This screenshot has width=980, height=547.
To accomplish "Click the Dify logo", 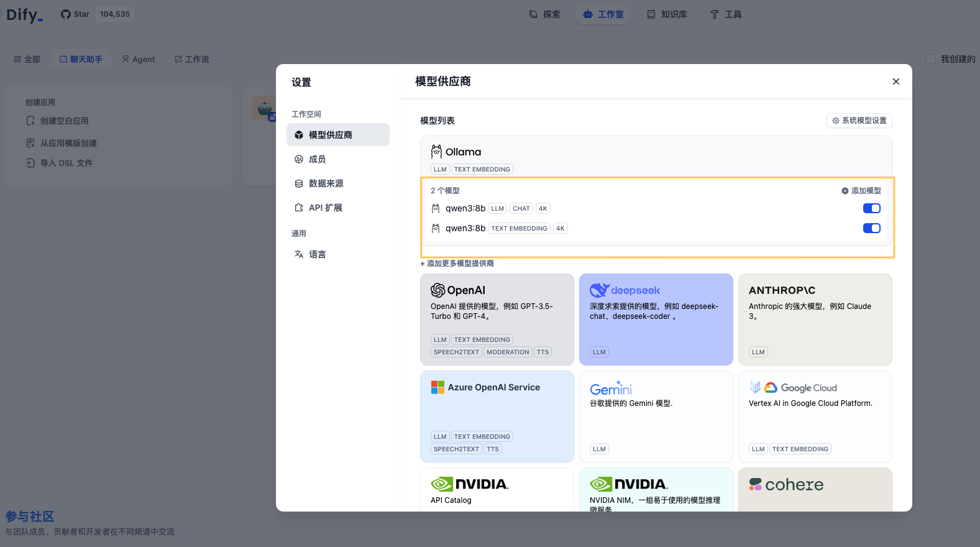I will [24, 15].
